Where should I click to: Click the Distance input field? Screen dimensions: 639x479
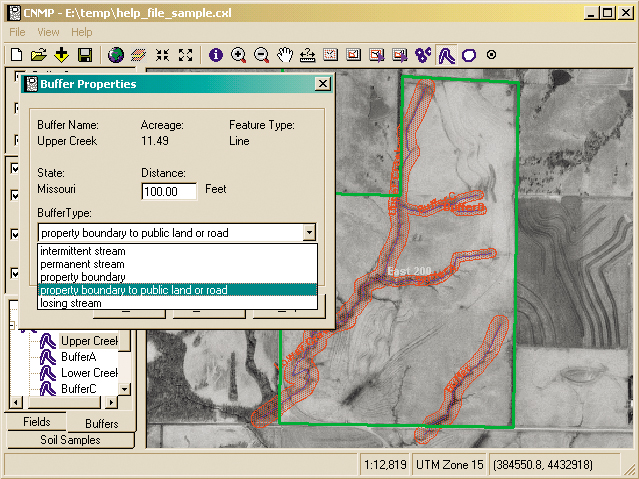pos(168,191)
